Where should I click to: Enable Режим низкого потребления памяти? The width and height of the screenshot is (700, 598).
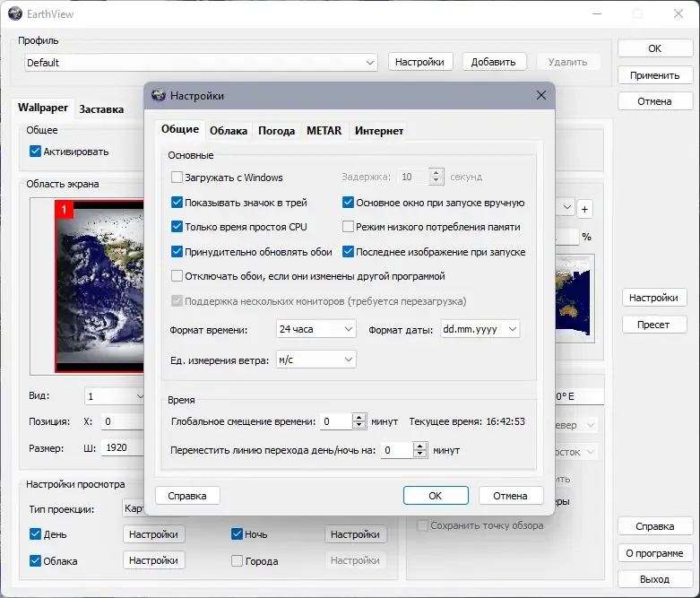[x=348, y=227]
